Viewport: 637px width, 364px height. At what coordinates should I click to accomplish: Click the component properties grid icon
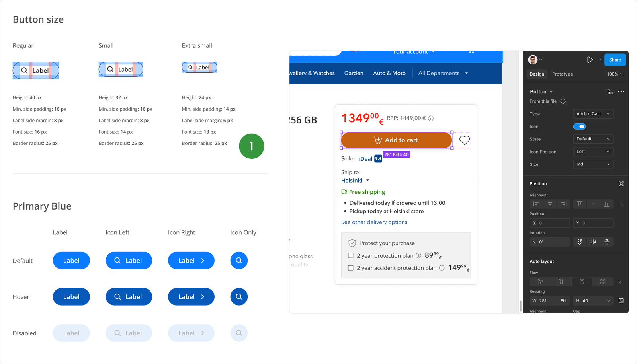pos(610,91)
